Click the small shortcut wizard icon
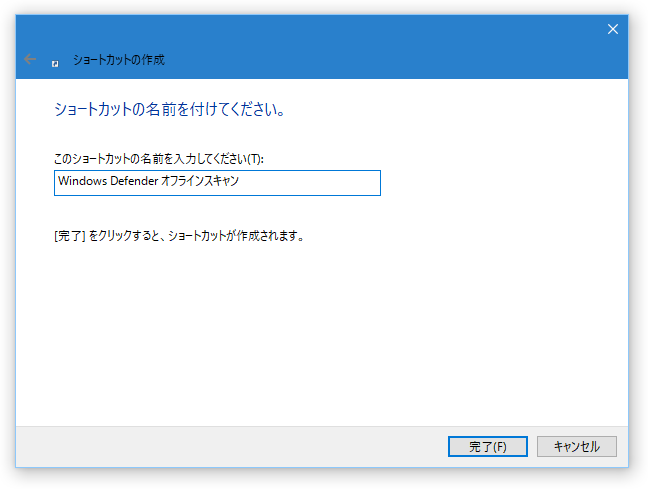Screen dimensions: 648x489 pos(55,64)
